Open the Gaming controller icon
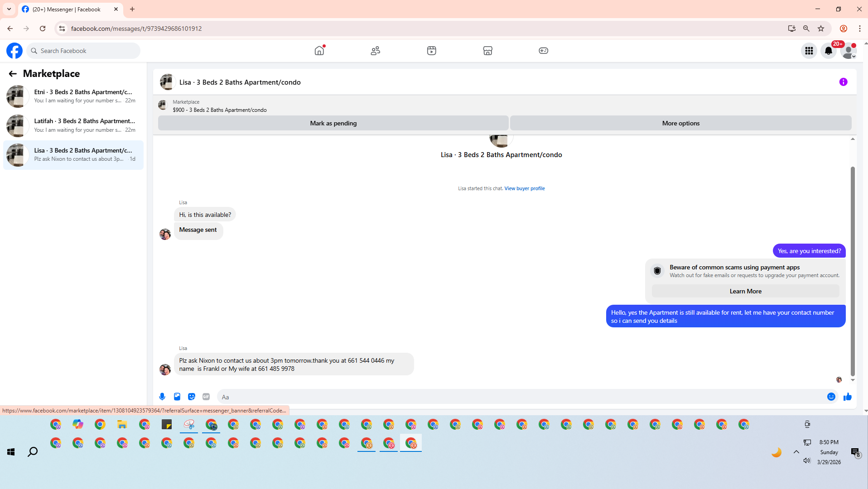868x489 pixels. tap(544, 51)
